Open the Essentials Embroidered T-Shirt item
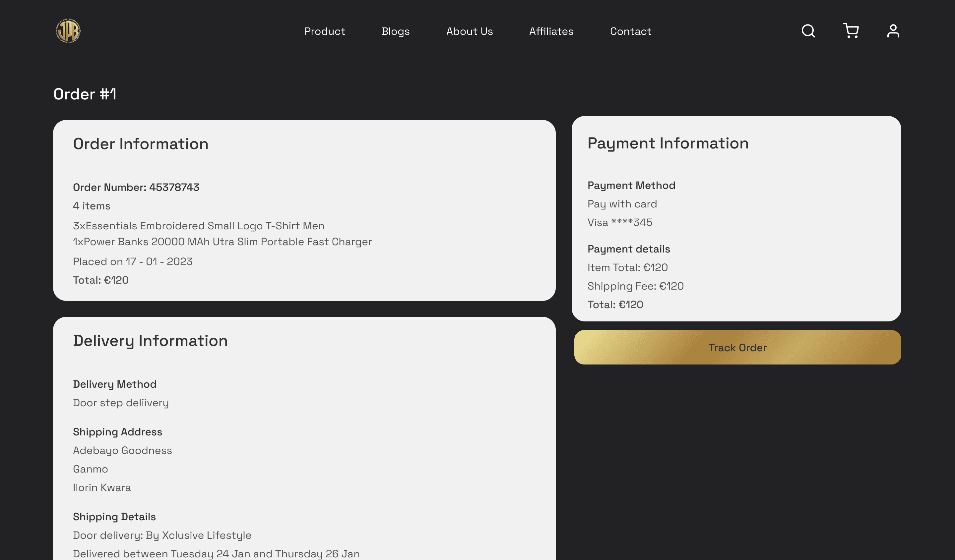955x560 pixels. [199, 226]
